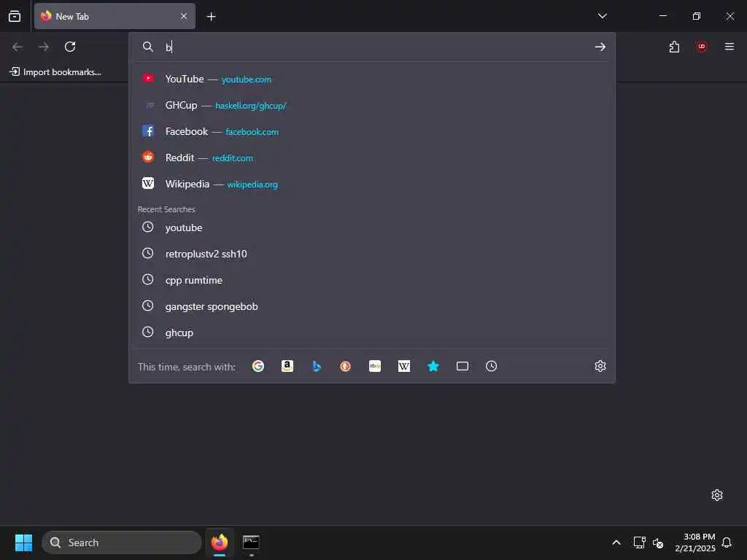Search with eBay engine icon

coord(375,366)
